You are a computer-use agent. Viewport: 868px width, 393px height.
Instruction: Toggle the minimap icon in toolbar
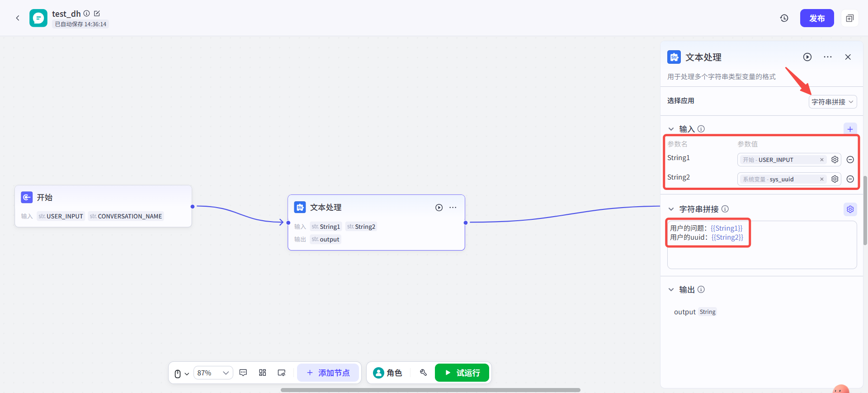[282, 373]
